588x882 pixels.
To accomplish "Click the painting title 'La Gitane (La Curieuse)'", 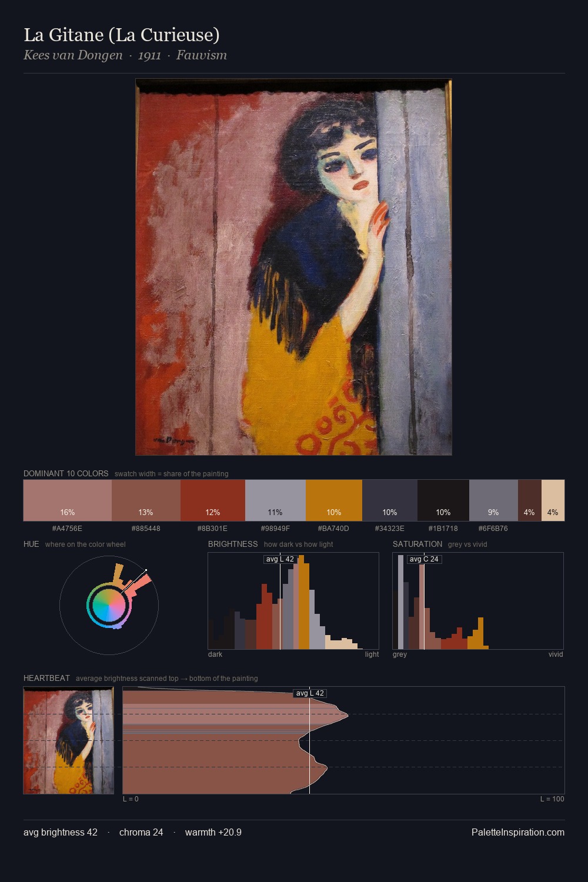I will click(122, 35).
